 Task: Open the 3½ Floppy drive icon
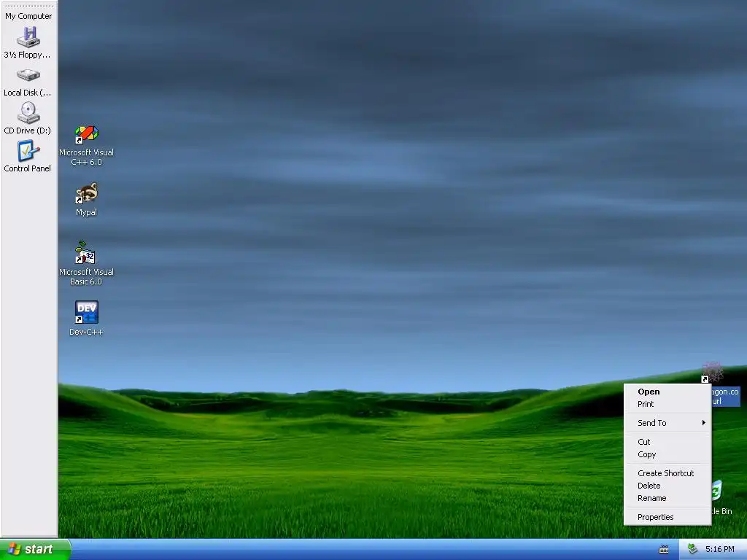(x=28, y=37)
